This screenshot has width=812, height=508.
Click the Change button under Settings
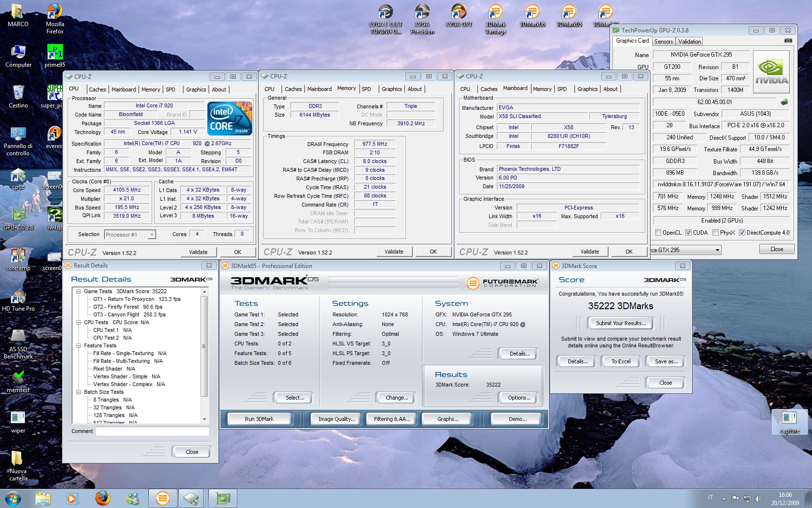397,398
